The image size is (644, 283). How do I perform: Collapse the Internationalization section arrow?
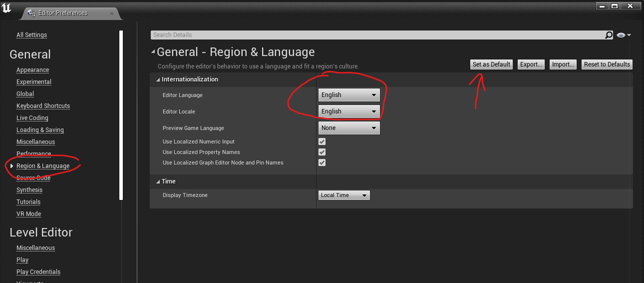[x=158, y=79]
